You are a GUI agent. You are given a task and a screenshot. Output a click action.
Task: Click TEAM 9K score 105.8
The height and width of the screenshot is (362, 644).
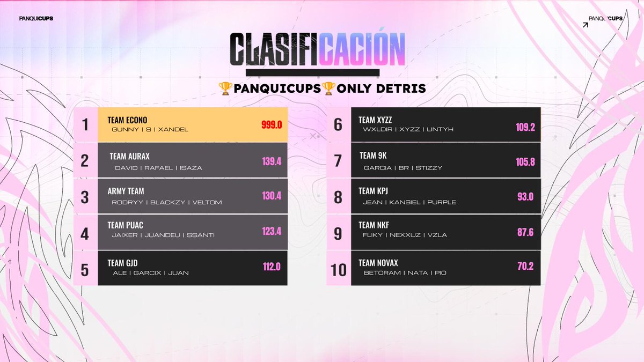pyautogui.click(x=525, y=162)
